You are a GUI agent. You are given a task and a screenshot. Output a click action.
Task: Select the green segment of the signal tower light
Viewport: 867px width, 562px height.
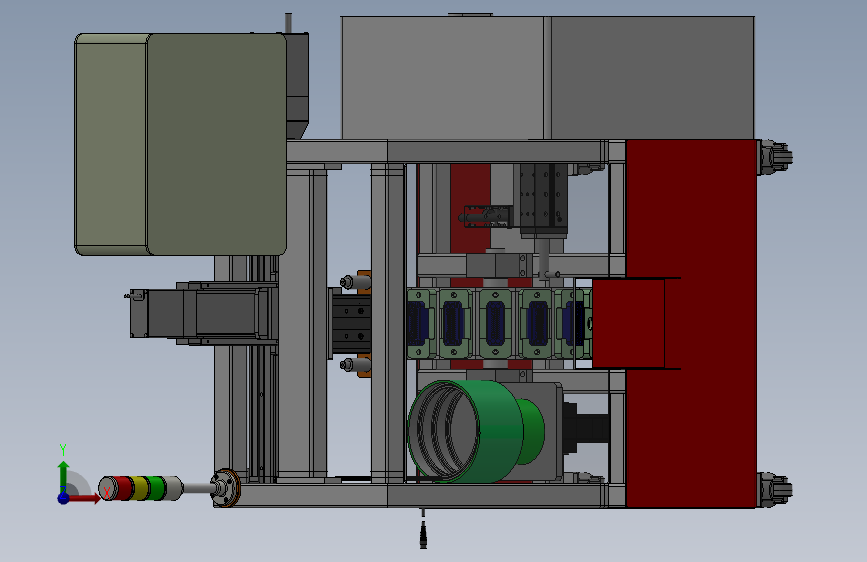pos(156,488)
